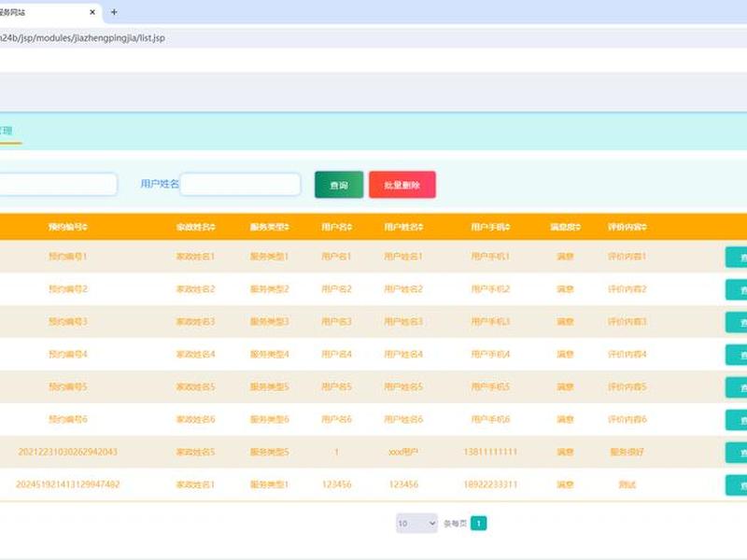Click cell 评价内容6
This screenshot has width=747, height=560.
point(627,419)
